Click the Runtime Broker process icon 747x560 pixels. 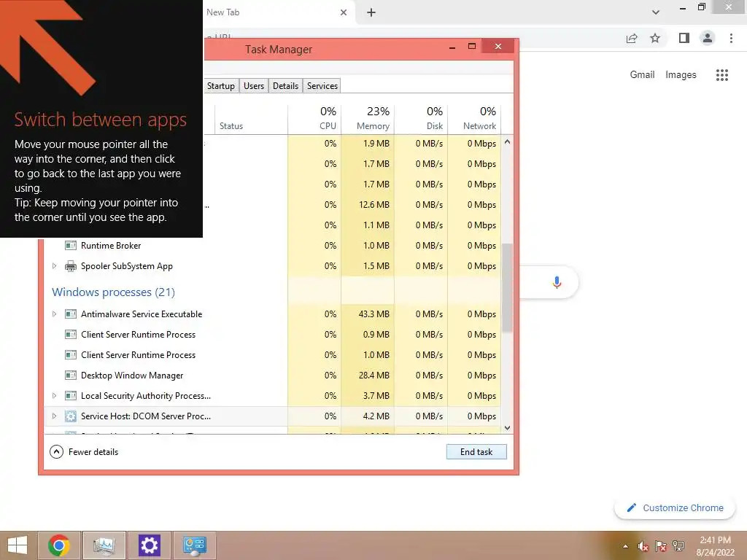pyautogui.click(x=71, y=246)
